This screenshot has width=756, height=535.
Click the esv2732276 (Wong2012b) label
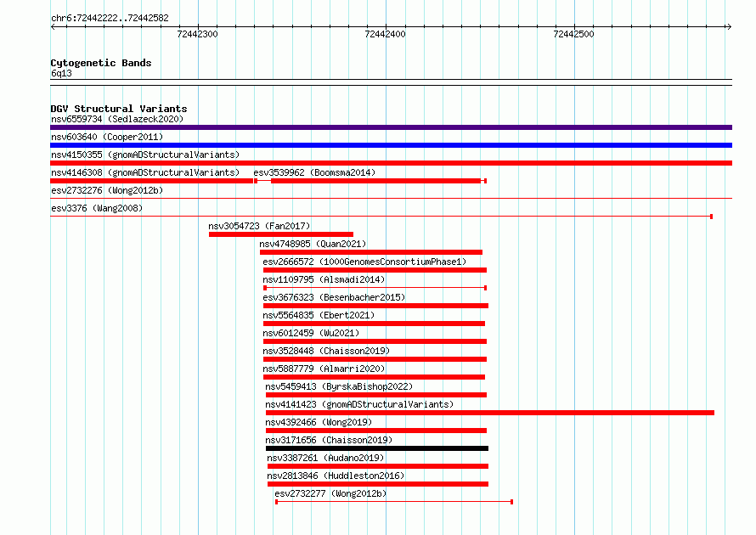[107, 190]
